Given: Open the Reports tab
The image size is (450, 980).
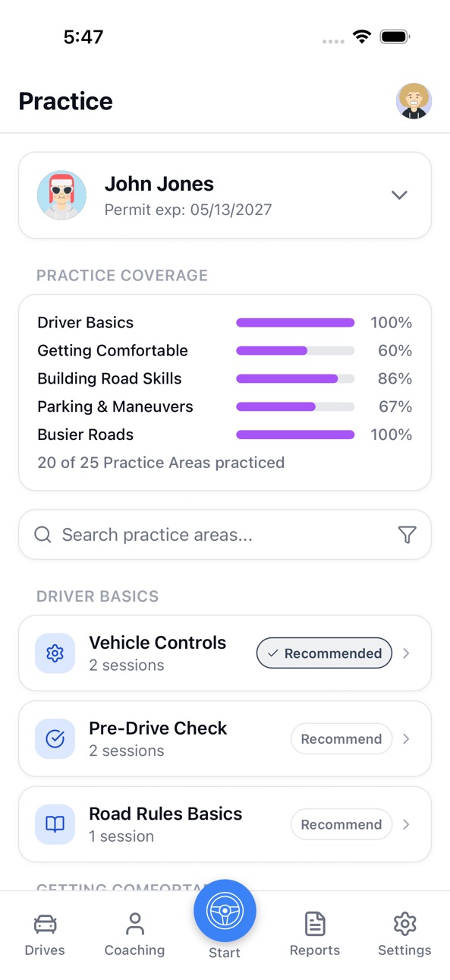Looking at the screenshot, I should 315,934.
